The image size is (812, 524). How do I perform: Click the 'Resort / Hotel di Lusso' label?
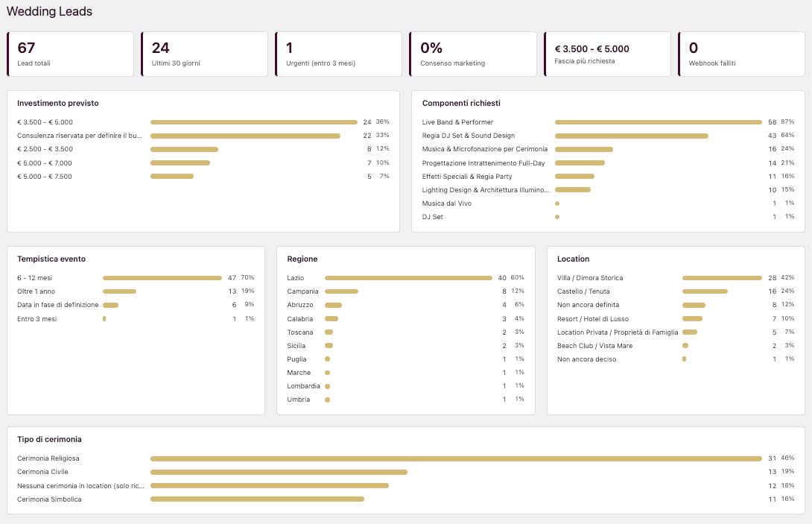[x=593, y=319]
